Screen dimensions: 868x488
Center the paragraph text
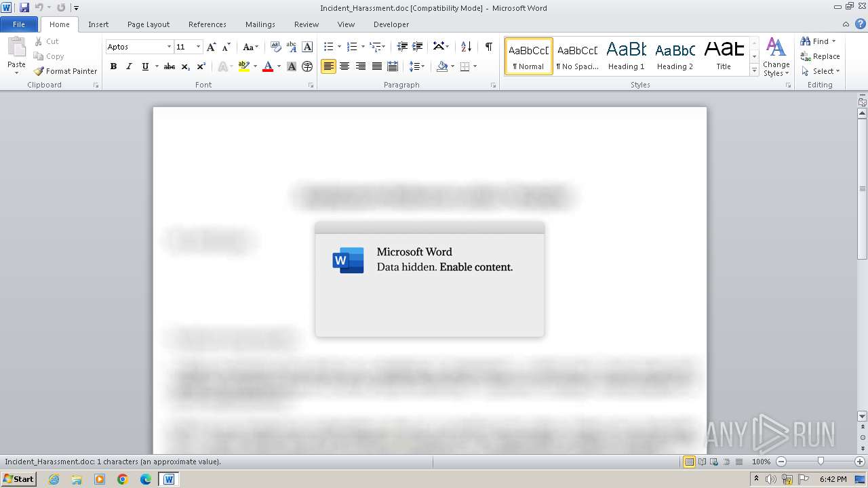344,66
